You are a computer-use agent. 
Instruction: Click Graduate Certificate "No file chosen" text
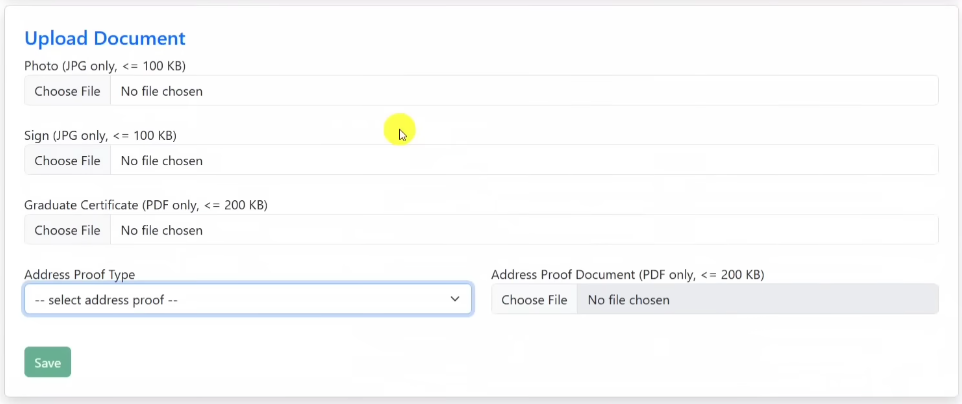(x=161, y=230)
